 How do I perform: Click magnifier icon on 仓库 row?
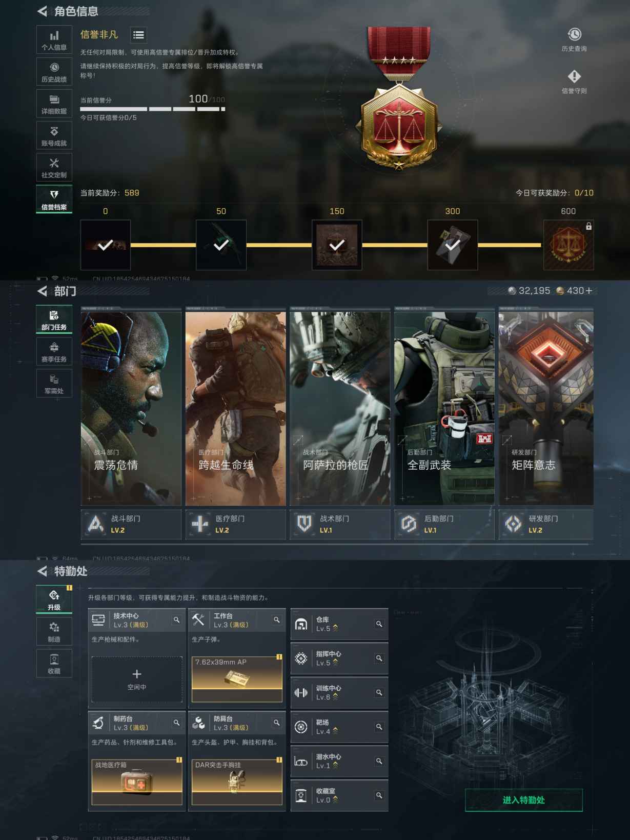coord(379,624)
